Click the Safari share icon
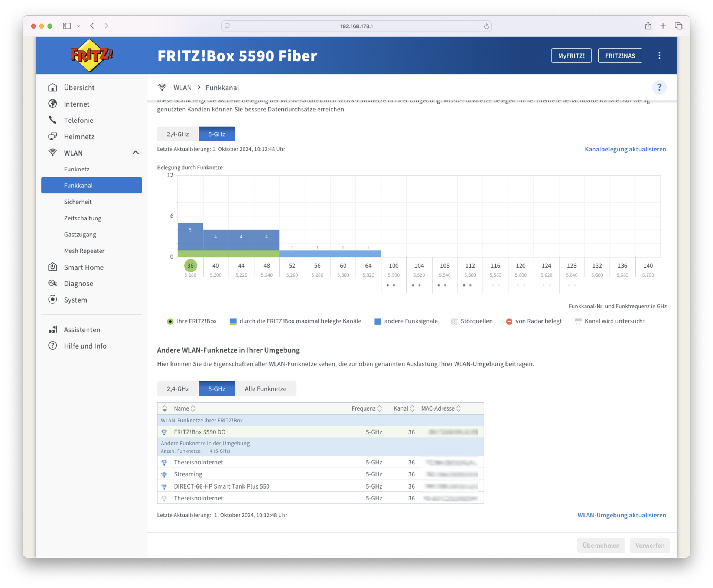This screenshot has height=588, width=713. point(648,26)
